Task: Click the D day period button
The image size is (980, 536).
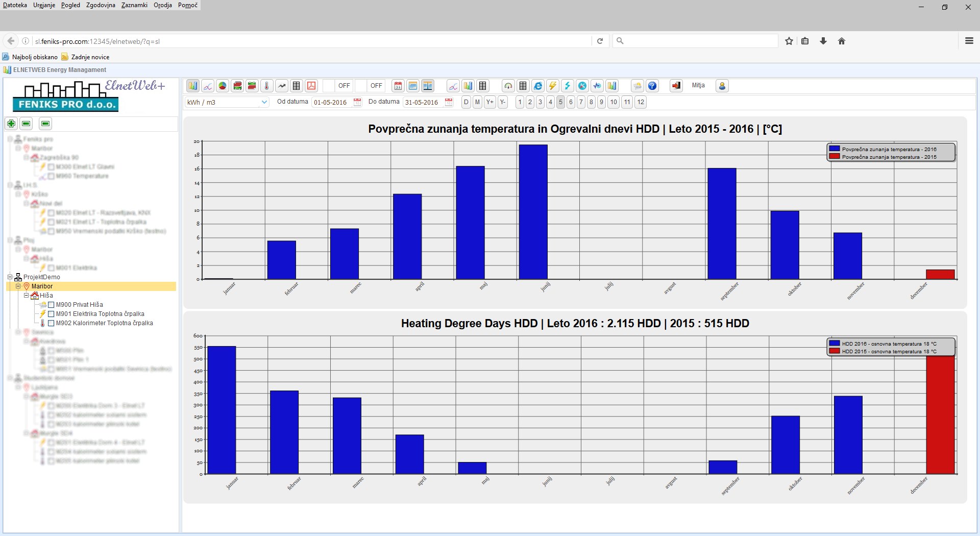Action: 466,102
